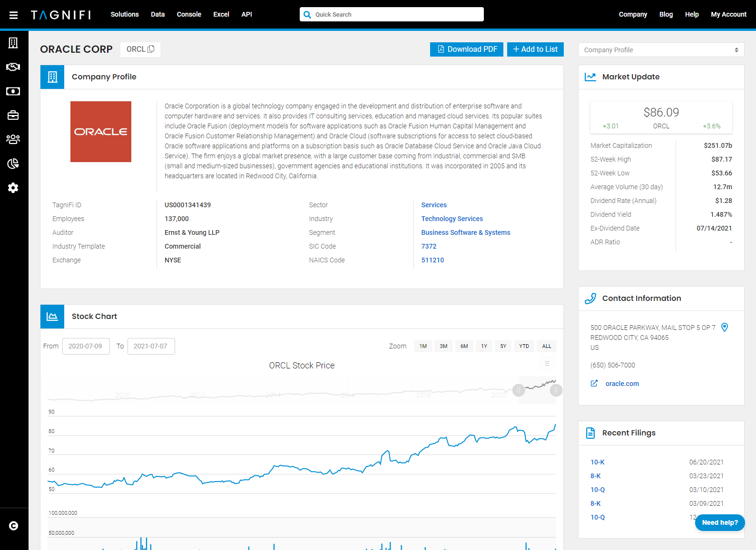Image resolution: width=756 pixels, height=550 pixels.
Task: Open the people group sidebar icon
Action: point(13,139)
